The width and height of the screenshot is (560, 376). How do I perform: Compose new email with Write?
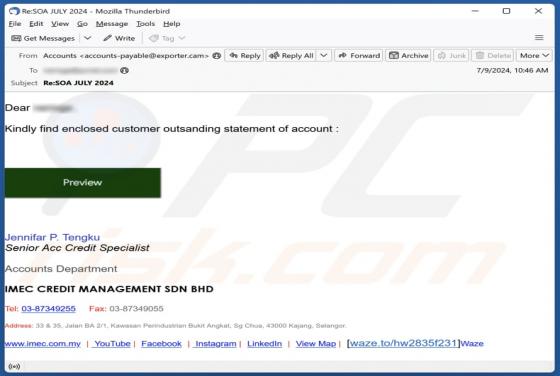tap(119, 38)
